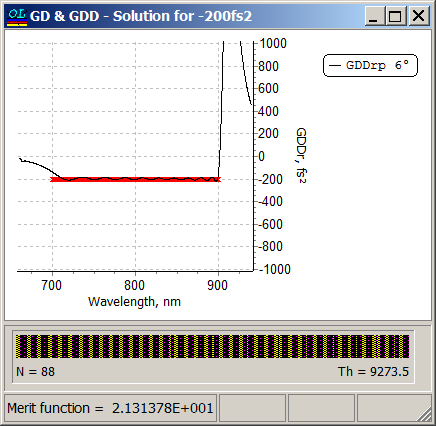Image resolution: width=436 pixels, height=426 pixels.
Task: Click the 1000 tick label on GDD axis
Action: click(x=273, y=43)
